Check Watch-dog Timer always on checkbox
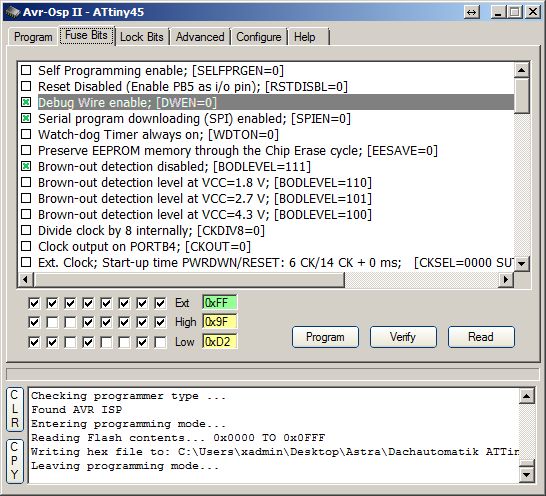Image resolution: width=546 pixels, height=496 pixels. [x=26, y=134]
